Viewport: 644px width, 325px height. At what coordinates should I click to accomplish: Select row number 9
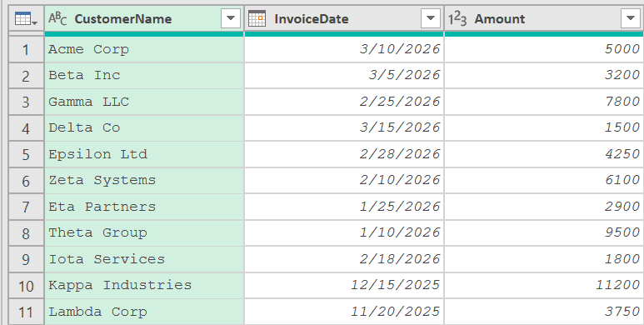pos(26,260)
